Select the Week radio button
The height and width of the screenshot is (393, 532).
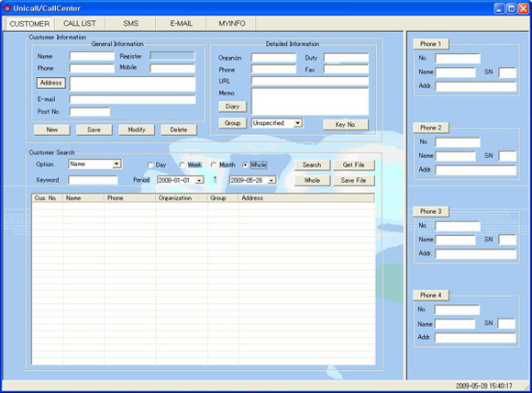pyautogui.click(x=182, y=164)
